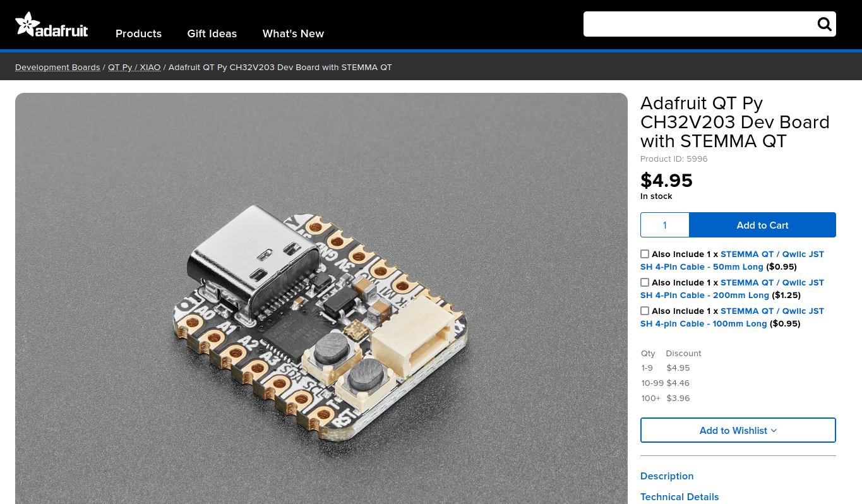Screen dimensions: 862x504
Task: Open the 200mm STEMMA QT cable link
Action: click(732, 289)
